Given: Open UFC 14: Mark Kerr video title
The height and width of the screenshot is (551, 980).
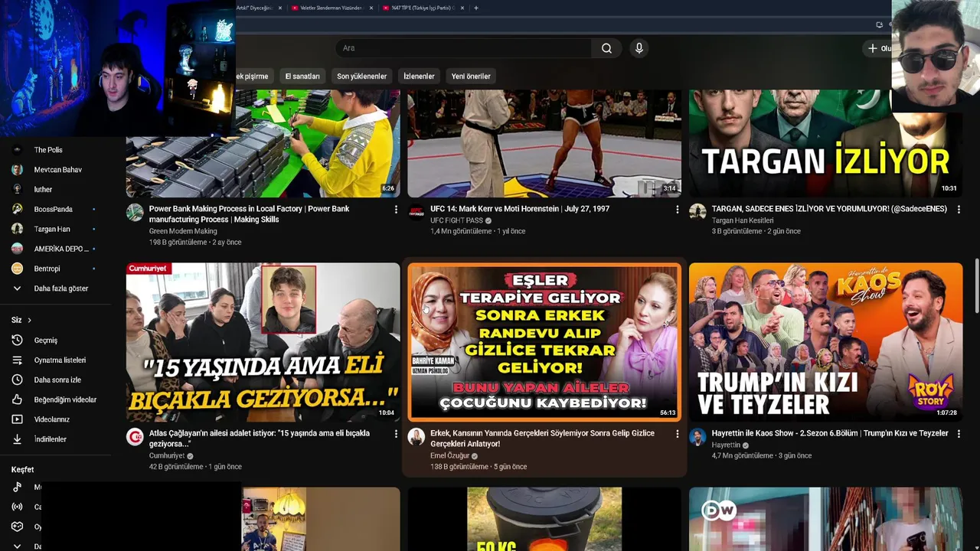Looking at the screenshot, I should click(x=520, y=209).
